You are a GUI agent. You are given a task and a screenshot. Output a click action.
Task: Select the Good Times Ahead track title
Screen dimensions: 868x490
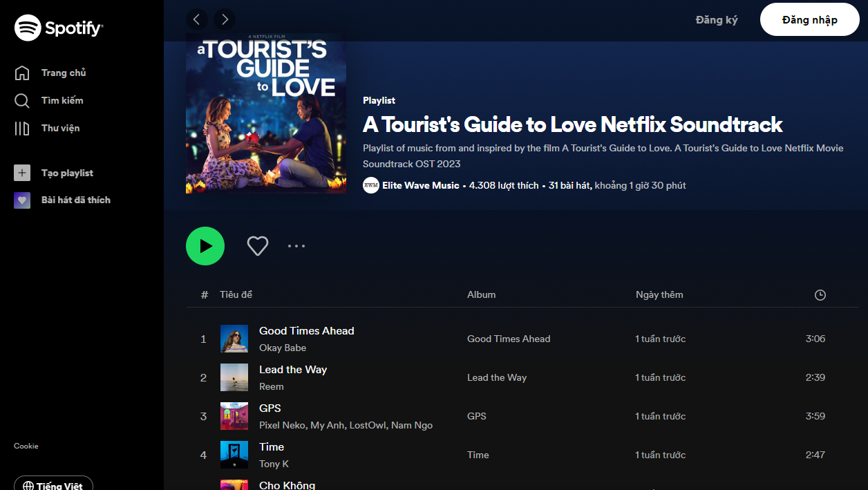[306, 331]
